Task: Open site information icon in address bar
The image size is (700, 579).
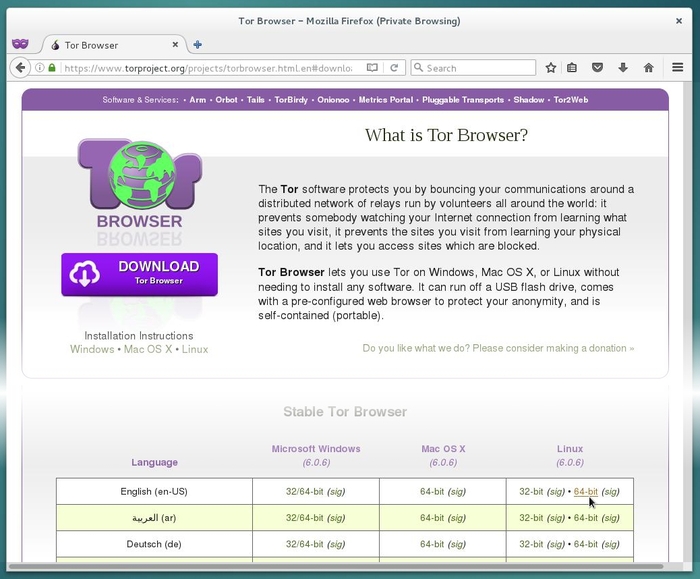Action: click(40, 68)
